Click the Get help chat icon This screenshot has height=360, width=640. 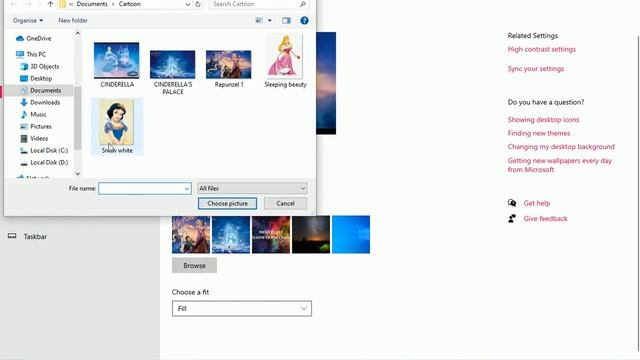[x=512, y=203]
